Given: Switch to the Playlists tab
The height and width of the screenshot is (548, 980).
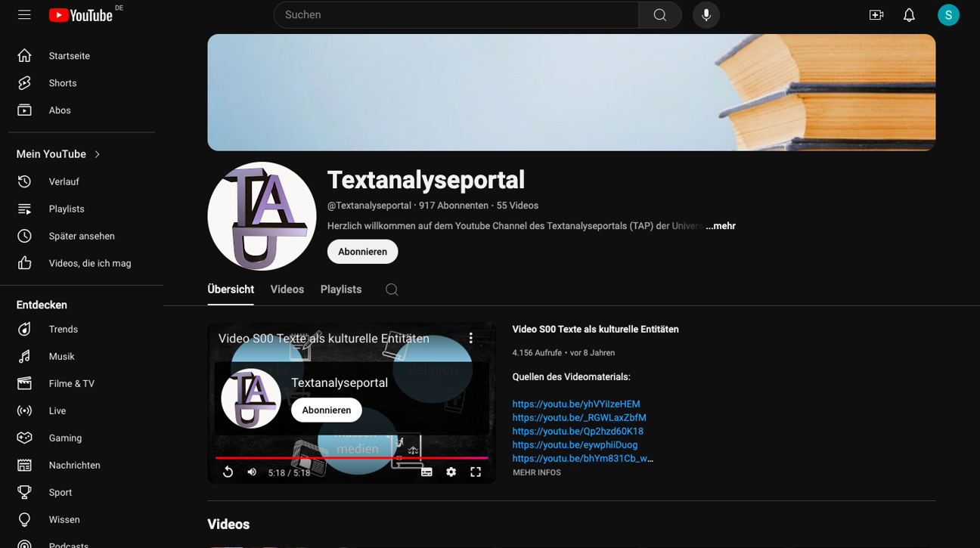Looking at the screenshot, I should click(x=340, y=289).
